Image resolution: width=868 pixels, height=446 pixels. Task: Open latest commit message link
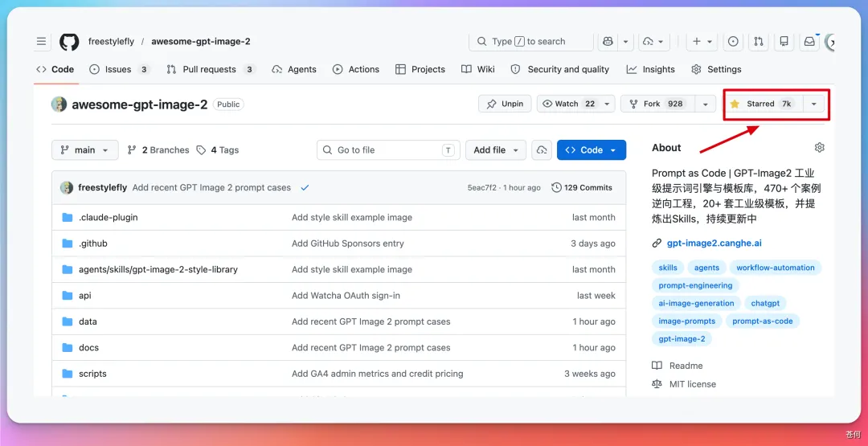pyautogui.click(x=211, y=187)
